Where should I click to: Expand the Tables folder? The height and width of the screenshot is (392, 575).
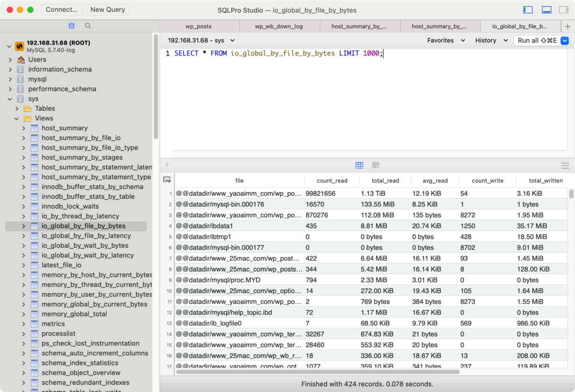[x=17, y=108]
